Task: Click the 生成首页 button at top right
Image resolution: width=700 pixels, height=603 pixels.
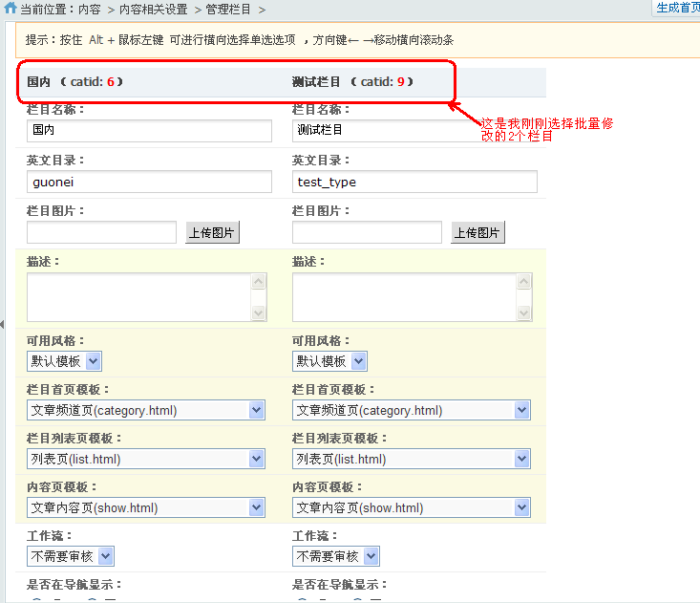Action: pyautogui.click(x=677, y=8)
